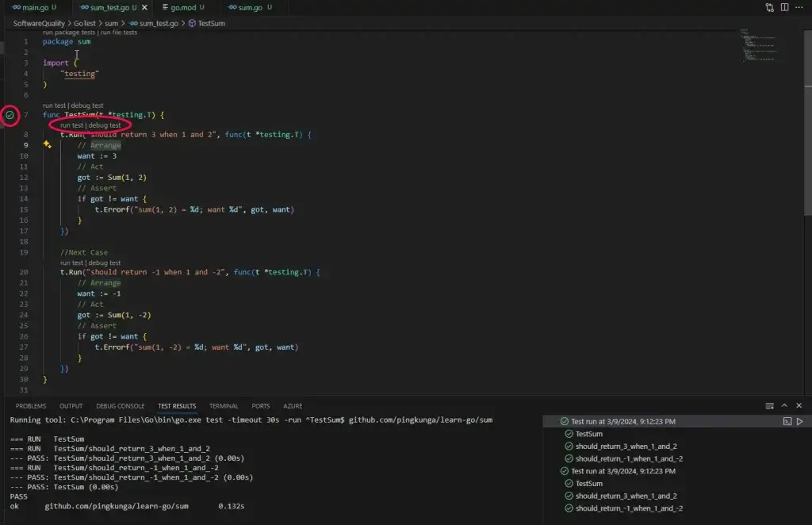Open changes compare icon in editor title bar
Viewport: 812px width, 525px height.
[769, 7]
